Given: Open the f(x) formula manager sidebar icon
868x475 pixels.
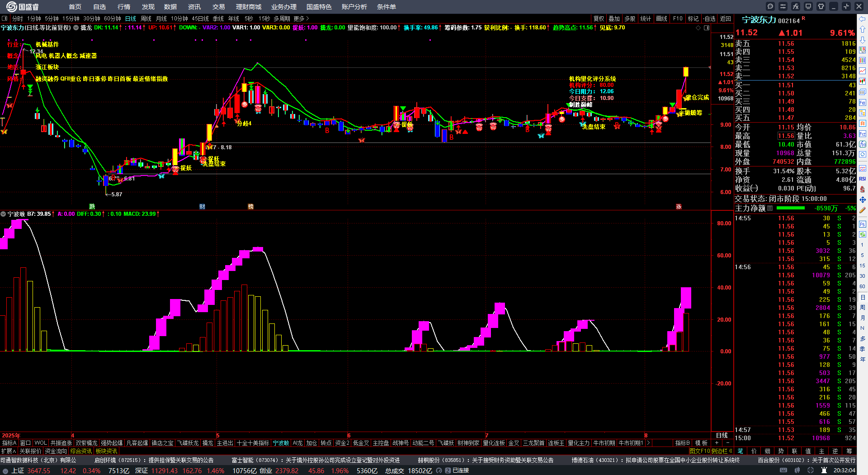Looking at the screenshot, I should pyautogui.click(x=863, y=144).
